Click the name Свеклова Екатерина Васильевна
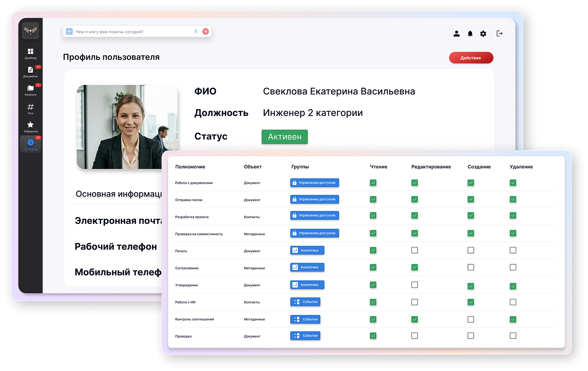Image resolution: width=588 pixels, height=371 pixels. pyautogui.click(x=339, y=92)
